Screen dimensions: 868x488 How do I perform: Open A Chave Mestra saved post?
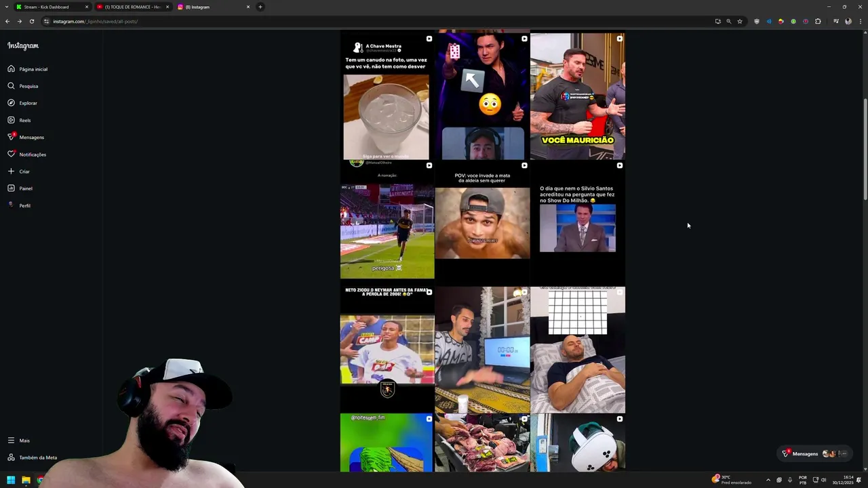387,96
